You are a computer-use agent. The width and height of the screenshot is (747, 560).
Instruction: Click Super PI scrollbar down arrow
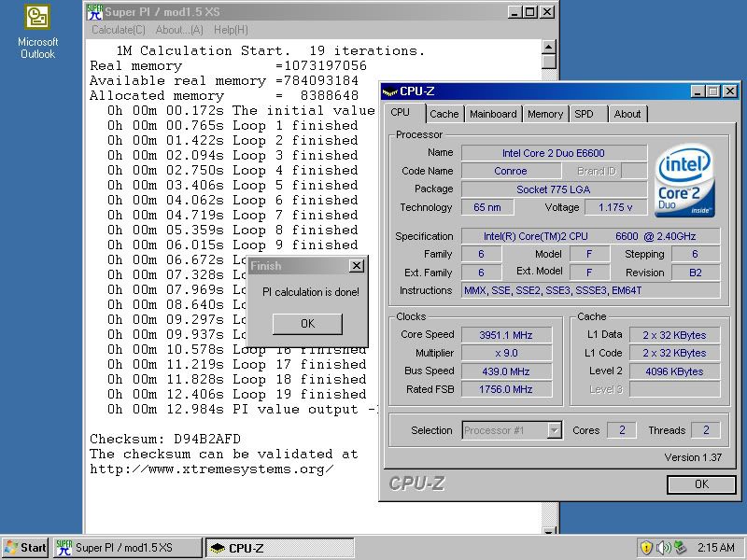coord(549,531)
